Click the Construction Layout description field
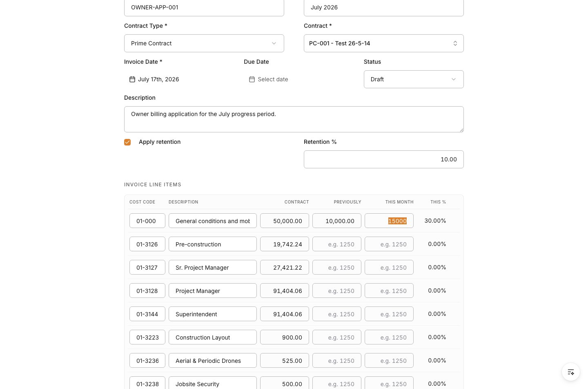Screen dimensions: 588x389 click(213, 337)
